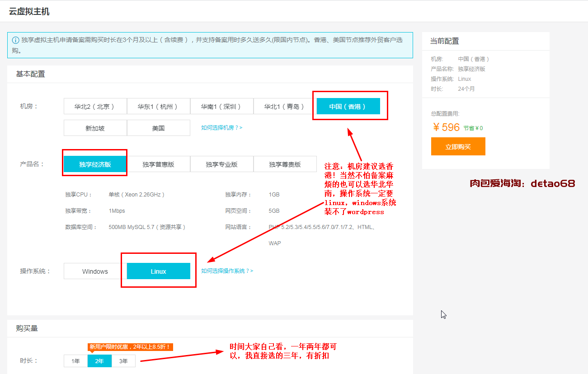
Task: Click the 24个月 duration in current config
Action: [466, 89]
